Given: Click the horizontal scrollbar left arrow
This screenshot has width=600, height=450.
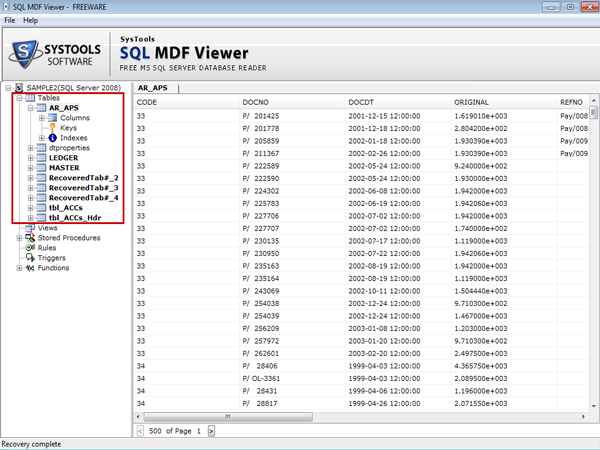Looking at the screenshot, I should pyautogui.click(x=138, y=416).
